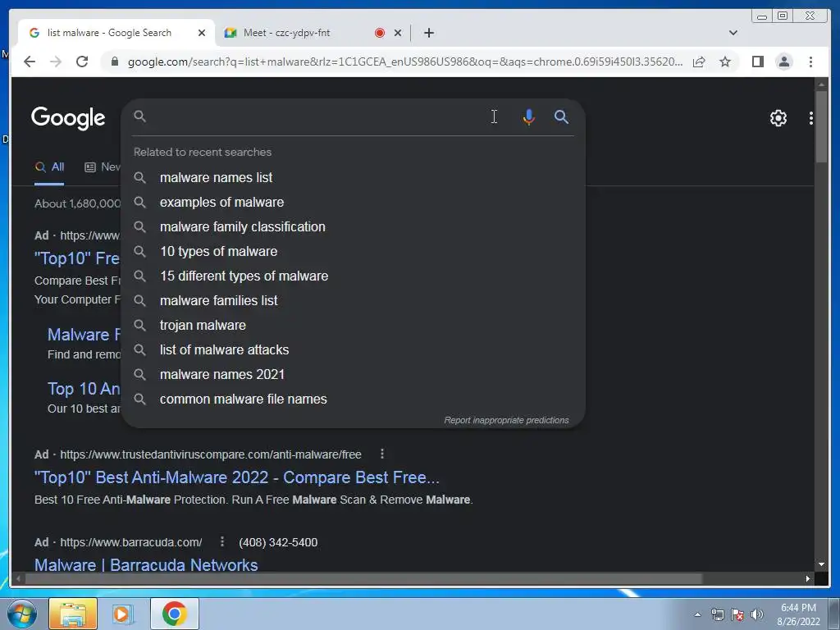Choose suggestion malware names list

pyautogui.click(x=353, y=177)
